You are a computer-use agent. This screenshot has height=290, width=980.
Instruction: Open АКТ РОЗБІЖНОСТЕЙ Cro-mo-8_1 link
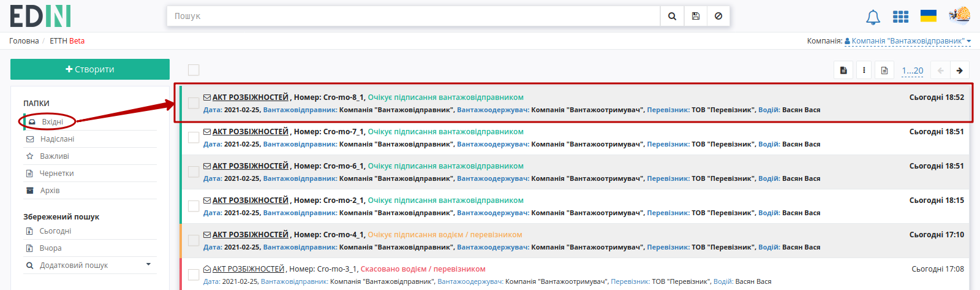click(251, 97)
